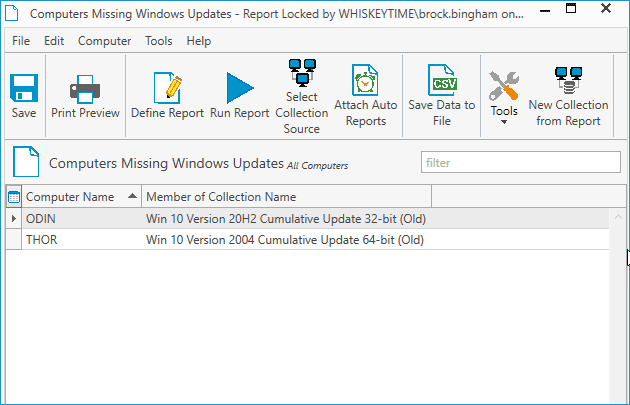Sort by Computer Name column header
Screen dimensions: 630x405
point(82,196)
